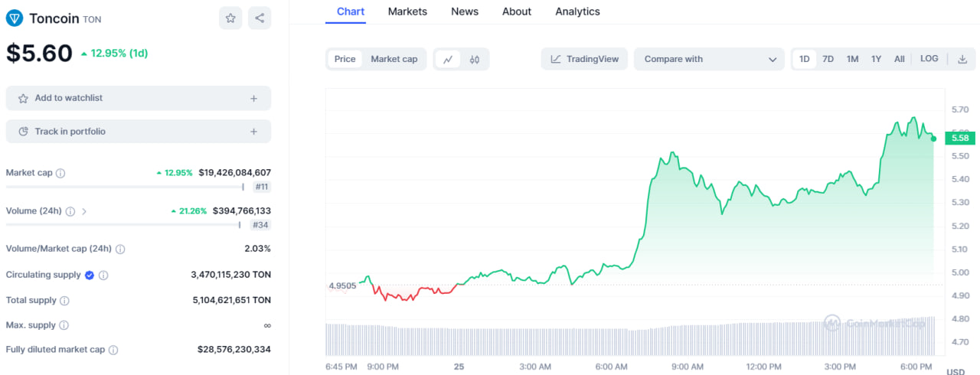The width and height of the screenshot is (980, 375).
Task: Select Price chart mode
Action: (x=345, y=59)
